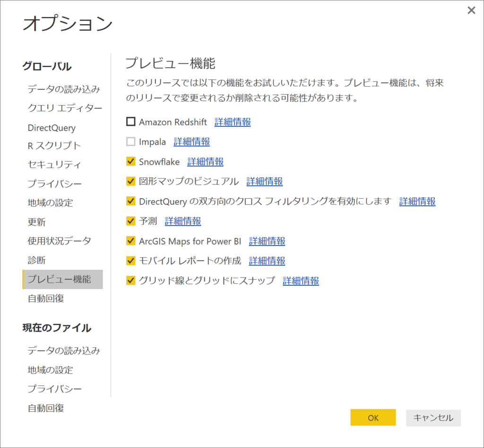The width and height of the screenshot is (484, 448).
Task: Click the 図形マップのビジュアル label
Action: (189, 181)
